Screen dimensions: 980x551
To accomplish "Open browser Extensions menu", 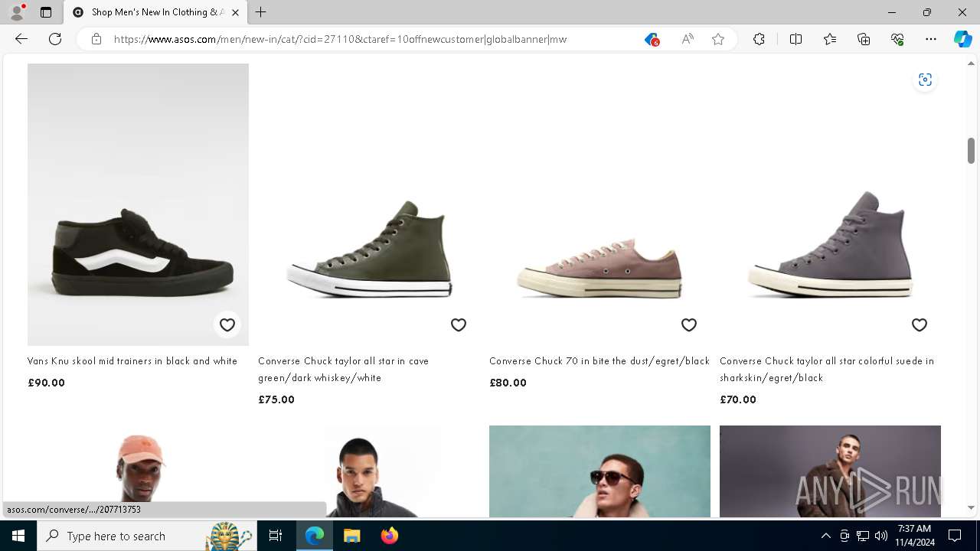I will [759, 39].
